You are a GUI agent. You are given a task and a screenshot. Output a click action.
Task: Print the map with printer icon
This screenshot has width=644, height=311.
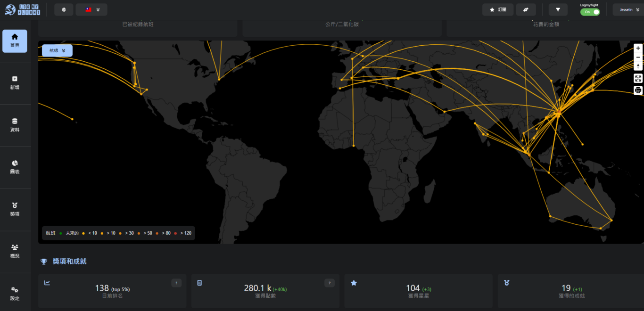point(638,90)
